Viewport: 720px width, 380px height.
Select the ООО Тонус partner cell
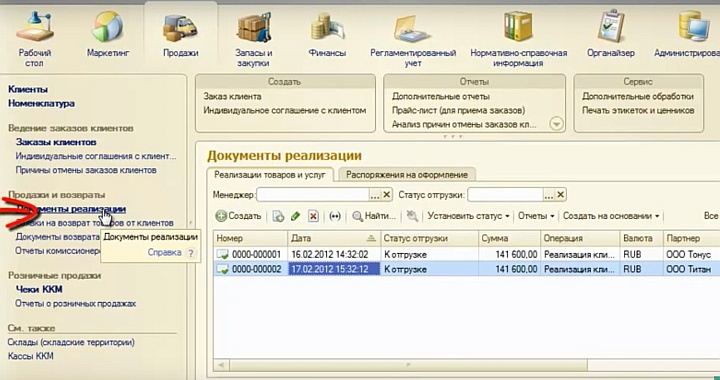coord(692,254)
